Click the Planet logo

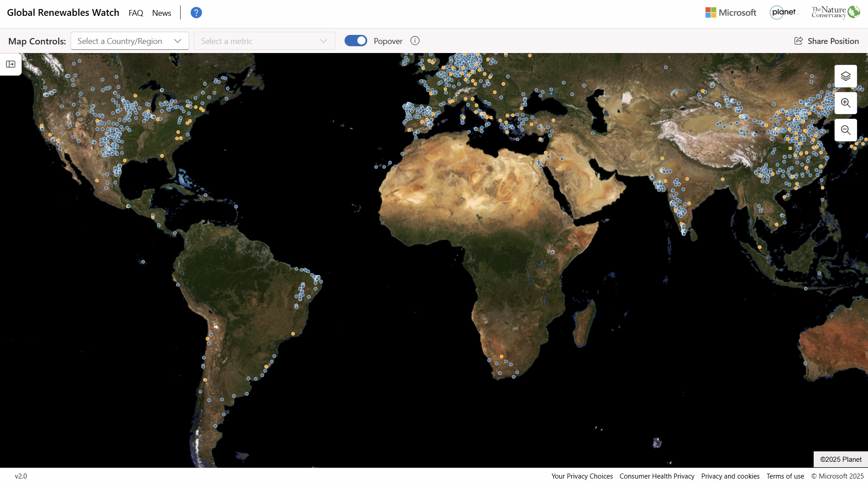click(783, 12)
